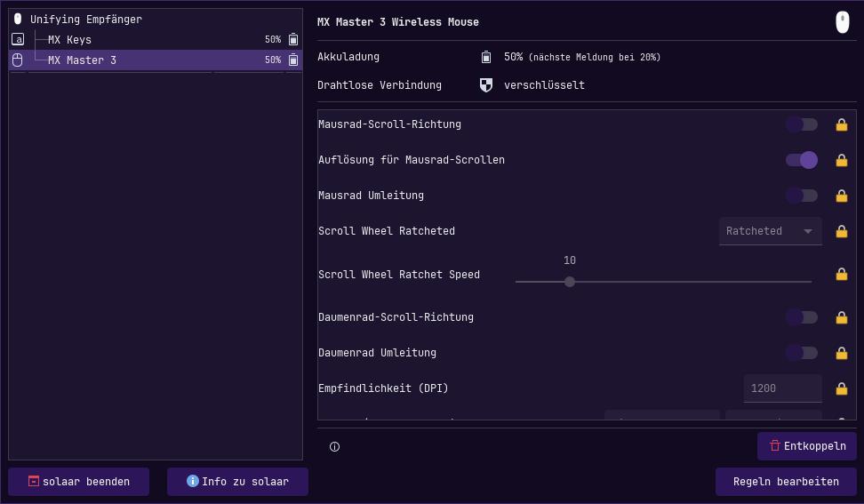Viewport: 864px width, 504px height.
Task: Click lock icon for Daumenrad Umleitung
Action: pos(842,353)
